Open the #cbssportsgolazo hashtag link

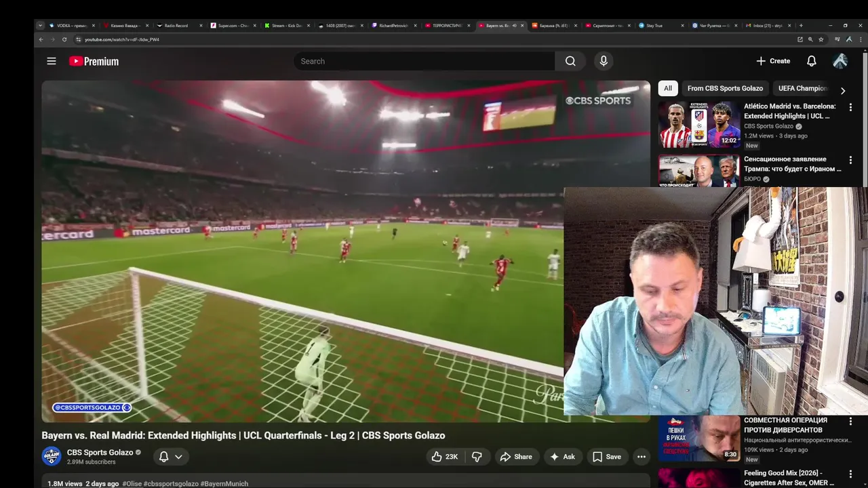171,484
